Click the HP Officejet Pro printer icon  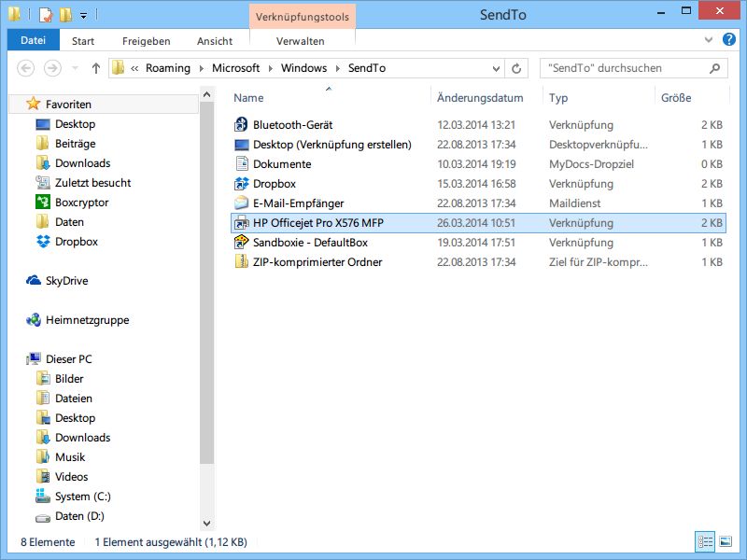pos(241,223)
